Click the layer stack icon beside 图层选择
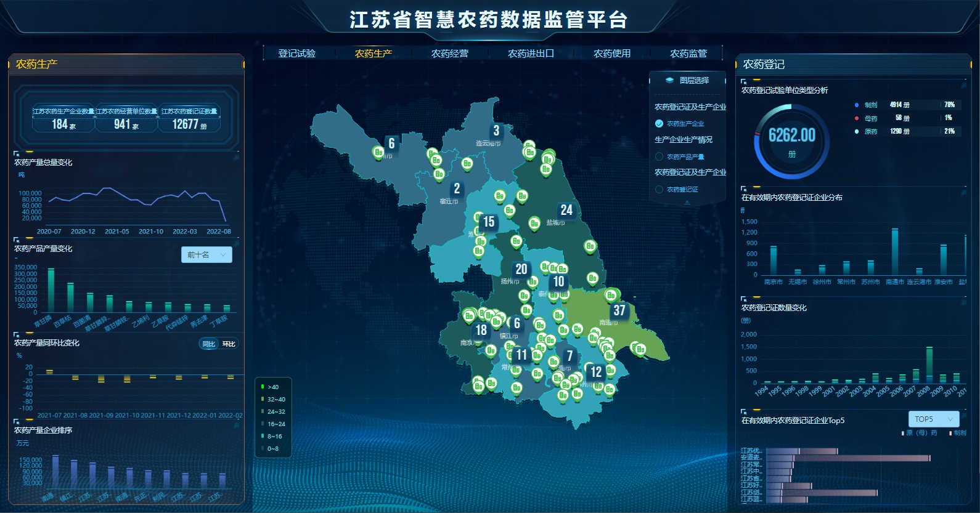The image size is (980, 513). tap(669, 80)
